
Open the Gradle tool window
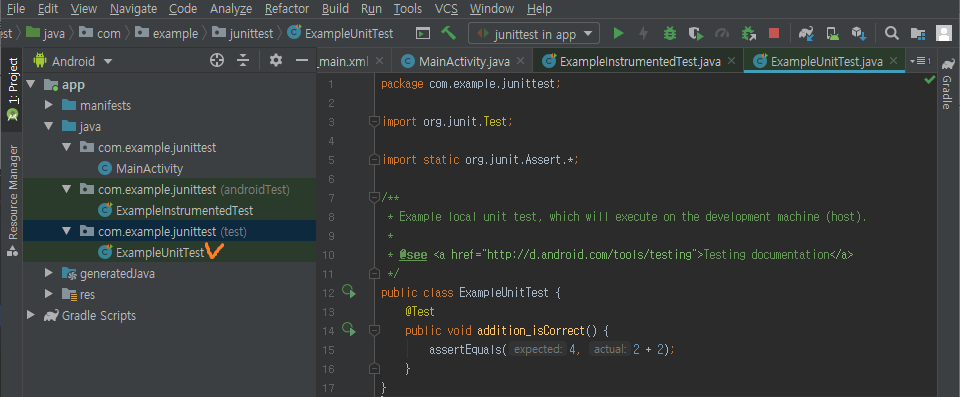(x=948, y=84)
